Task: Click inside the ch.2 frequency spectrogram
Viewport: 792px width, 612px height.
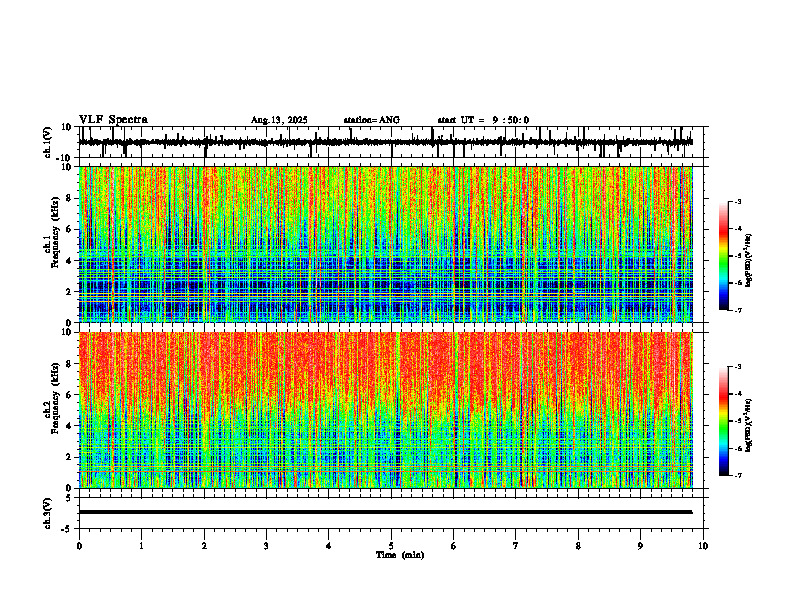Action: click(385, 410)
